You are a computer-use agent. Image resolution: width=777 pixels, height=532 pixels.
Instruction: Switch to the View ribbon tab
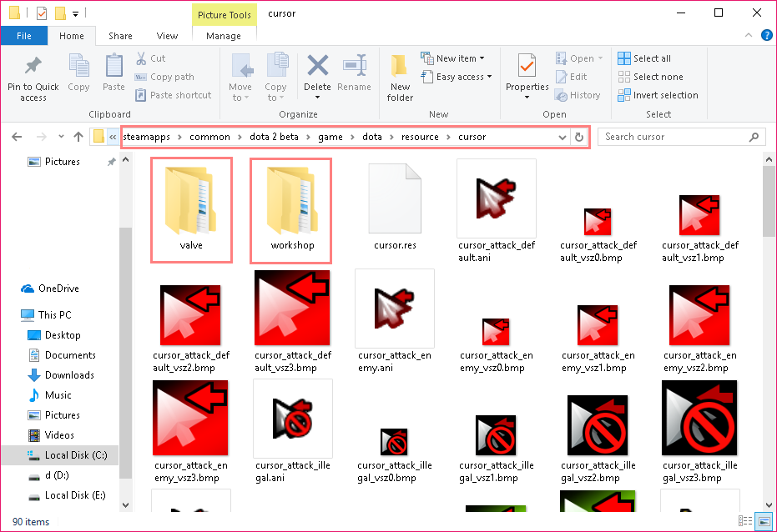click(x=167, y=36)
